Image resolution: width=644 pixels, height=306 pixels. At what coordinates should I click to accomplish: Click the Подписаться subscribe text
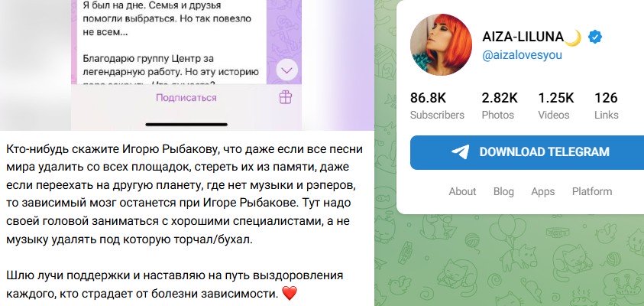click(x=186, y=98)
